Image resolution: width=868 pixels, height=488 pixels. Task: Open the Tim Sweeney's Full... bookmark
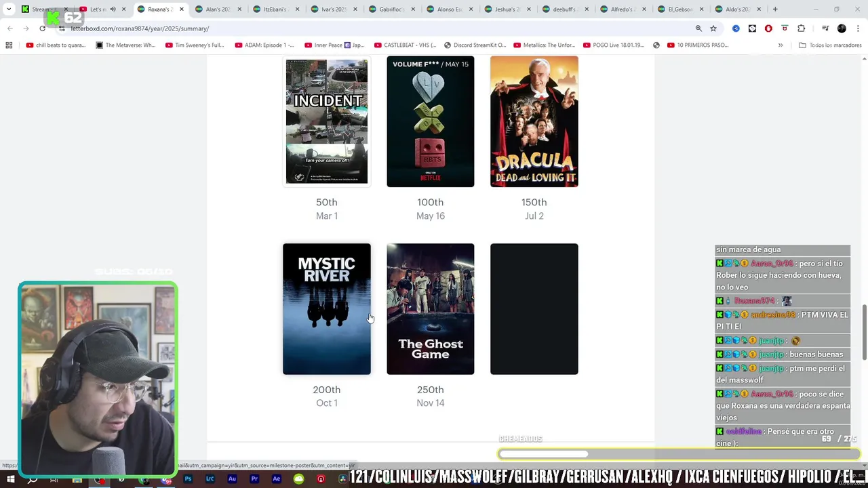click(195, 45)
